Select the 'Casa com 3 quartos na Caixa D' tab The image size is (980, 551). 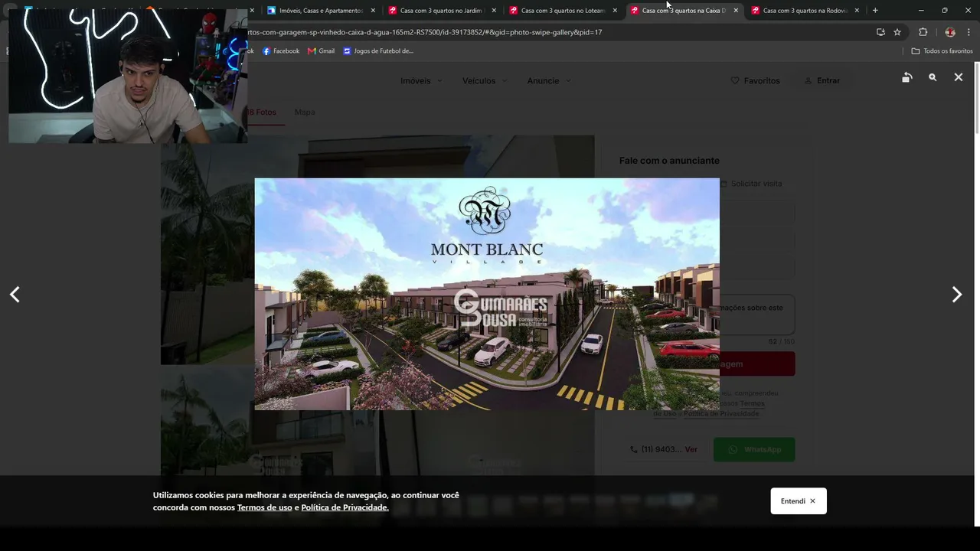point(684,11)
